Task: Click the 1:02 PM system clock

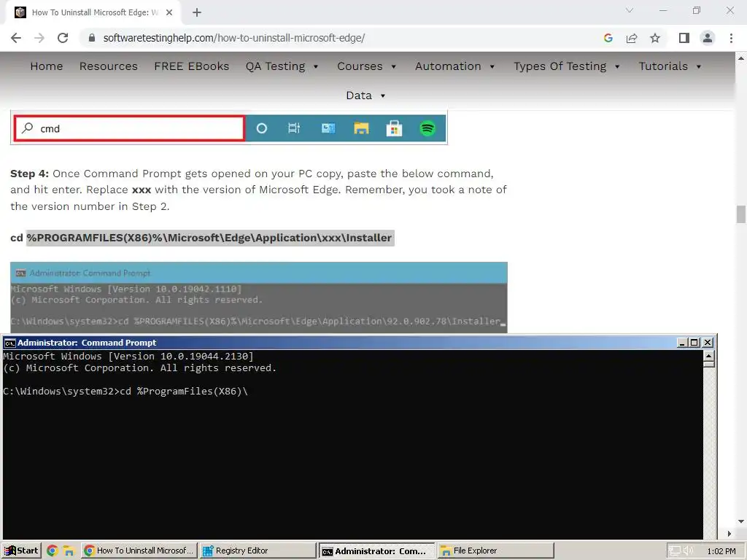Action: pos(721,551)
